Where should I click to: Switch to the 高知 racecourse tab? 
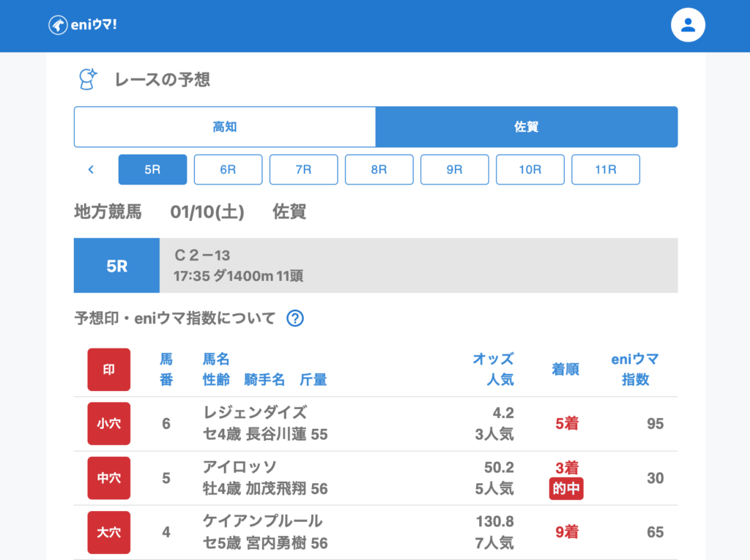[225, 127]
